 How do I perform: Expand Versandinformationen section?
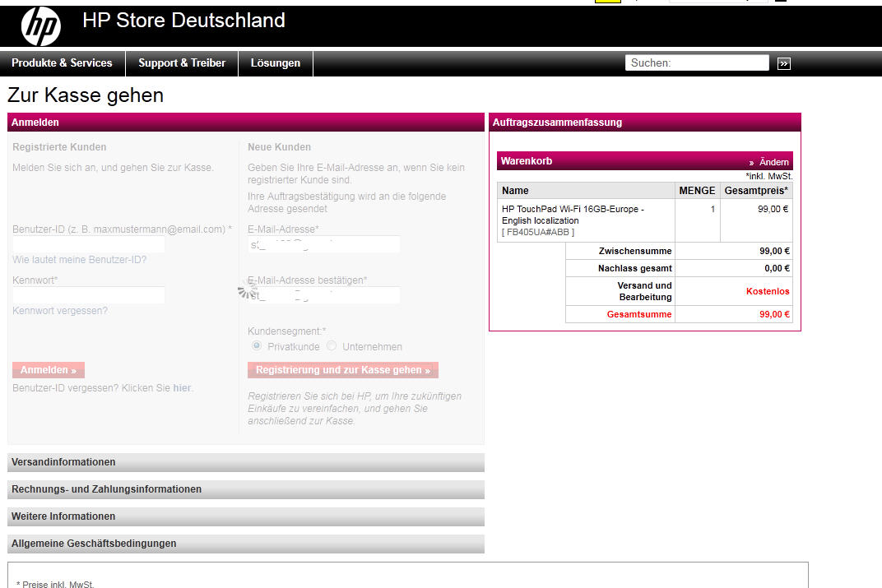(x=246, y=462)
